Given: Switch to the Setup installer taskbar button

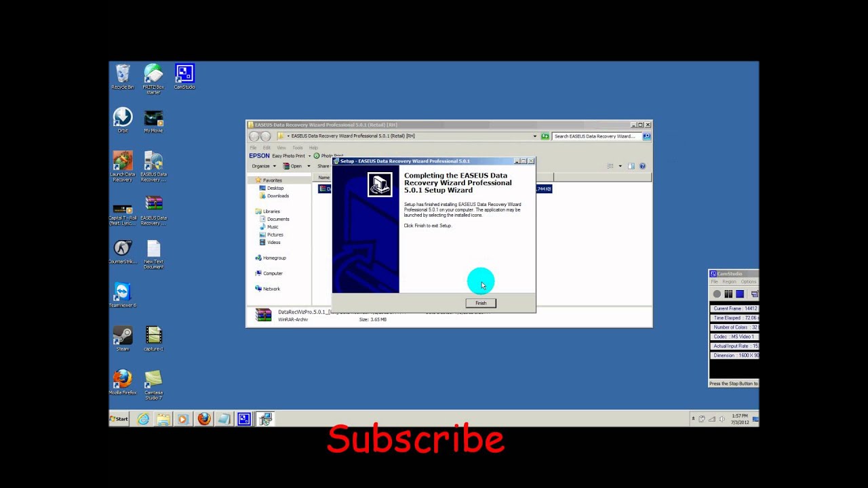Looking at the screenshot, I should tap(264, 419).
